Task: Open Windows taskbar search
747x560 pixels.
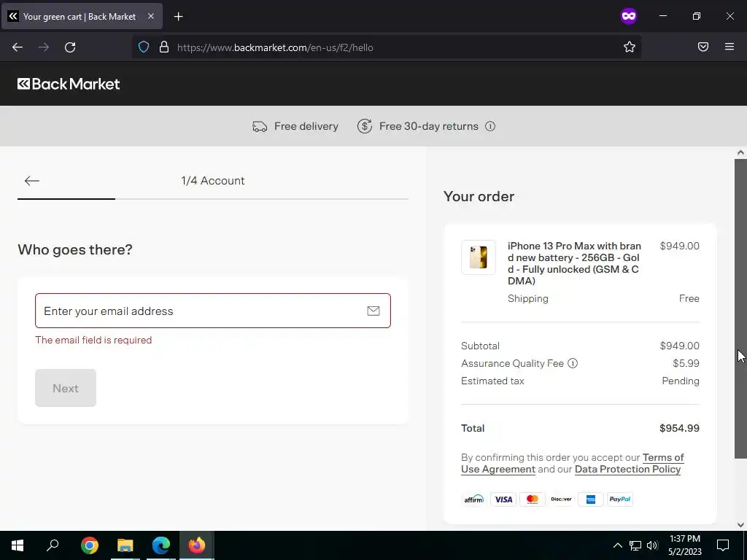Action: click(53, 545)
